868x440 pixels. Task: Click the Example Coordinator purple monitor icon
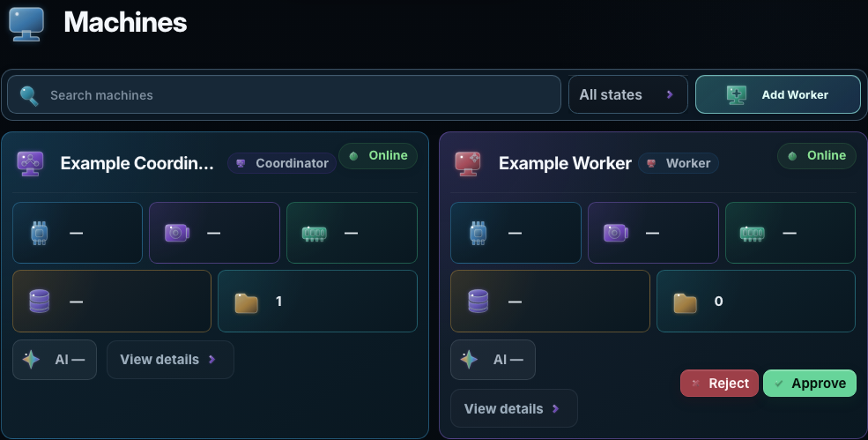(x=30, y=163)
